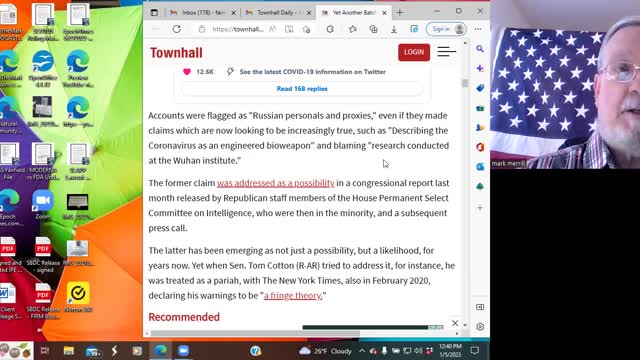Open Games in the Edge sidebar
The image size is (640, 360).
point(480,128)
